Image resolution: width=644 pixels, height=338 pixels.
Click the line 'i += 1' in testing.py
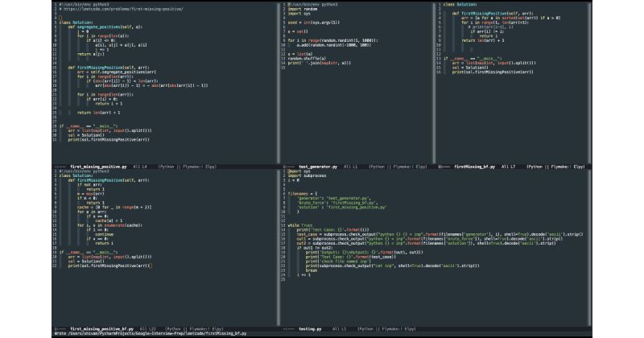point(303,275)
